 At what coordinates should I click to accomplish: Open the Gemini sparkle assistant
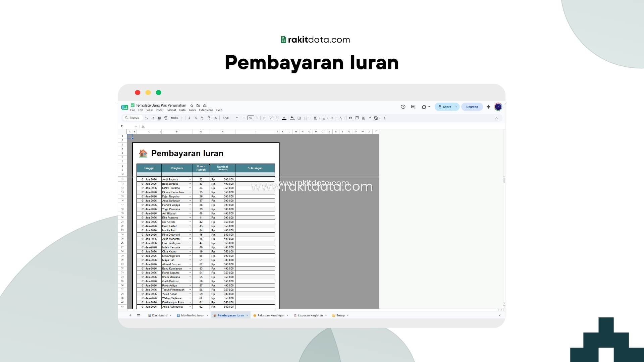click(488, 107)
